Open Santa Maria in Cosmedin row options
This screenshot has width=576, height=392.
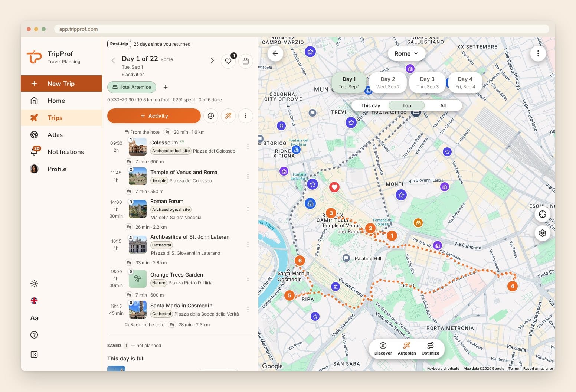click(x=248, y=310)
